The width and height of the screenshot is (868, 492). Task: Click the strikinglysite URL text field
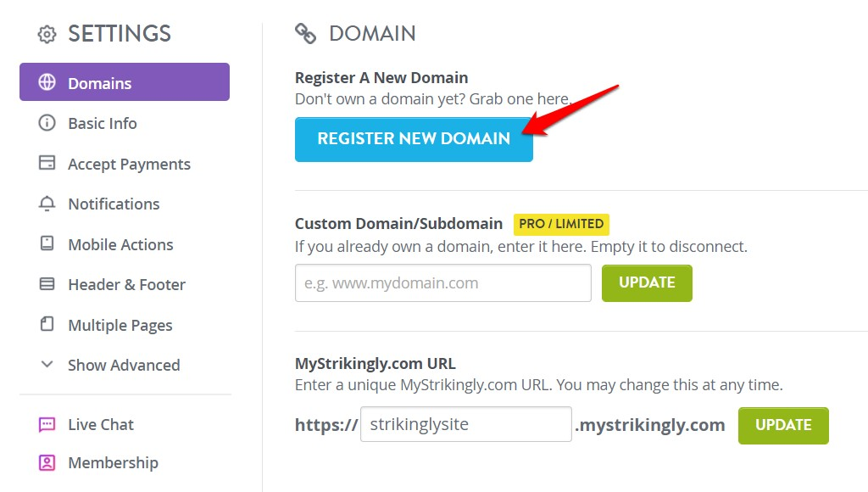pos(465,424)
